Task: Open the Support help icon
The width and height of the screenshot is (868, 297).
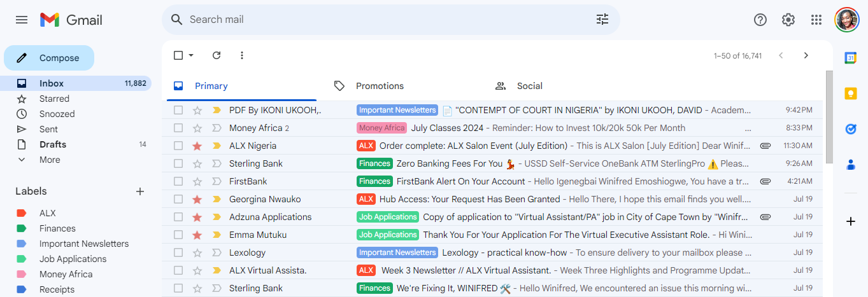Action: 760,20
